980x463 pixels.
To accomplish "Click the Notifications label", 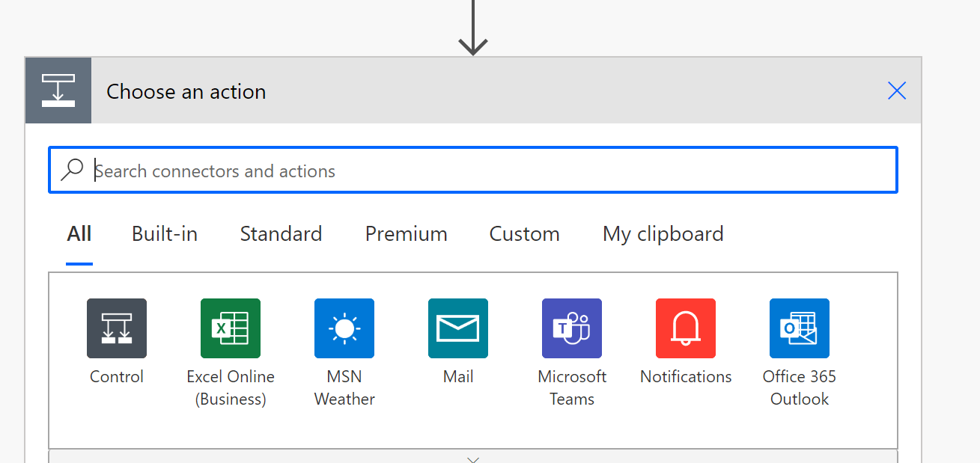I will tap(686, 376).
